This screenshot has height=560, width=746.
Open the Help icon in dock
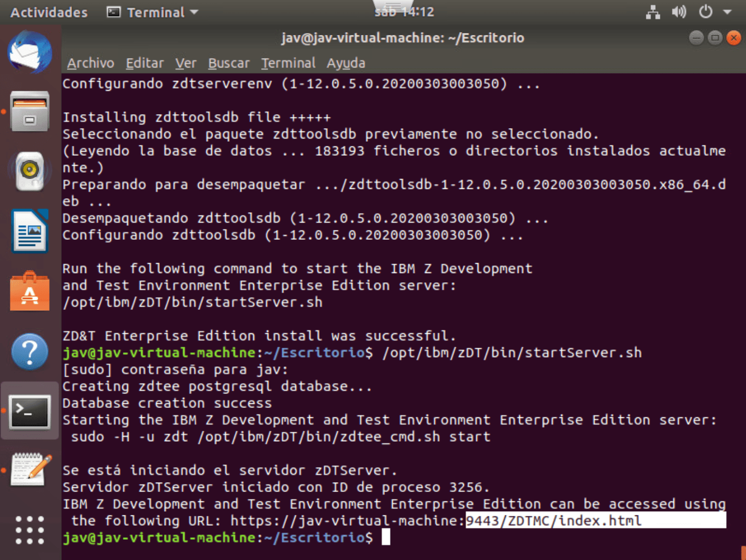(30, 352)
